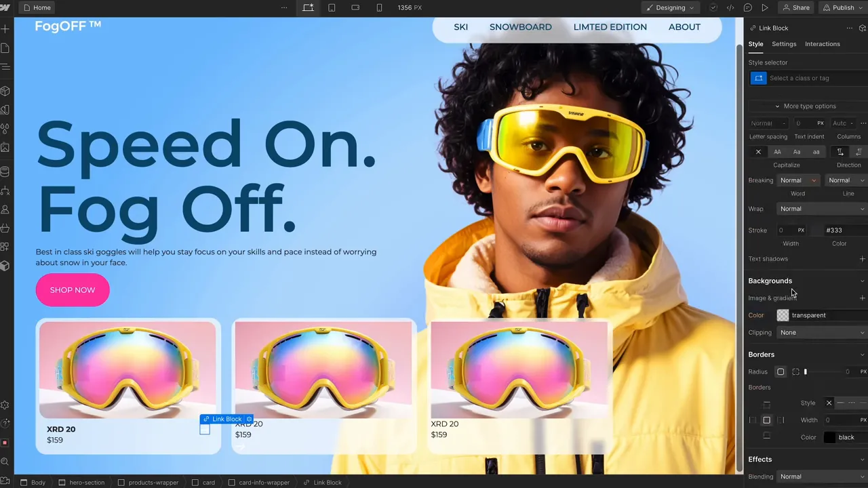868x488 pixels.
Task: Open the CMS database panel
Action: pyautogui.click(x=5, y=171)
